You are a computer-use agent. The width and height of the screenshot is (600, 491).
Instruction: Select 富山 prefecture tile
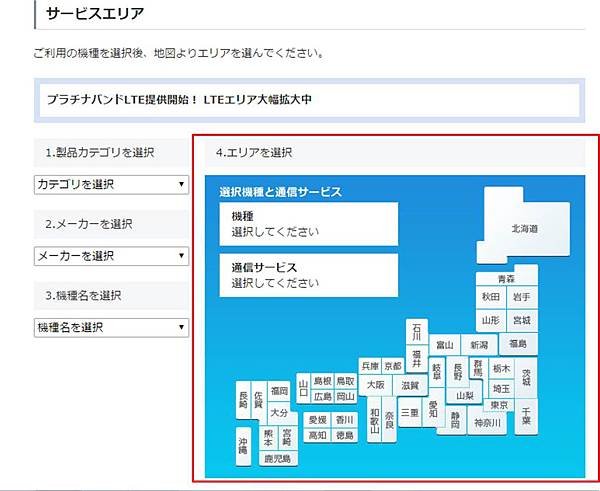[x=445, y=345]
